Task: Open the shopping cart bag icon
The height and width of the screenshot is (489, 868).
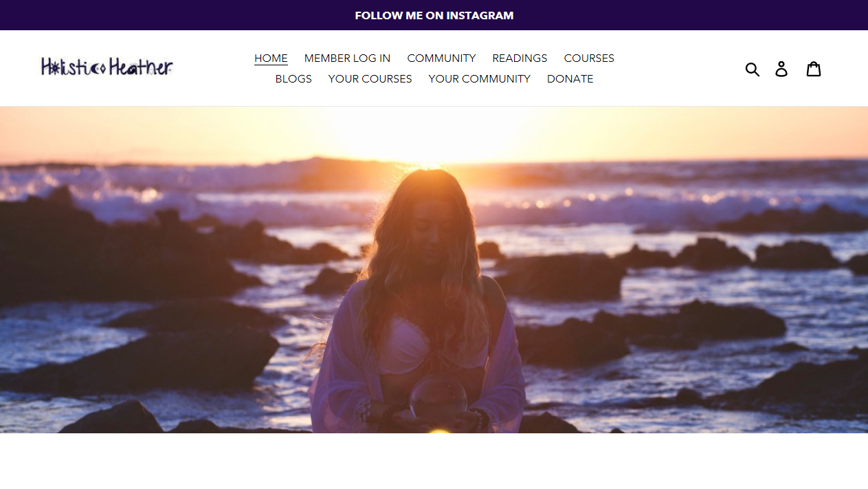Action: [x=814, y=69]
